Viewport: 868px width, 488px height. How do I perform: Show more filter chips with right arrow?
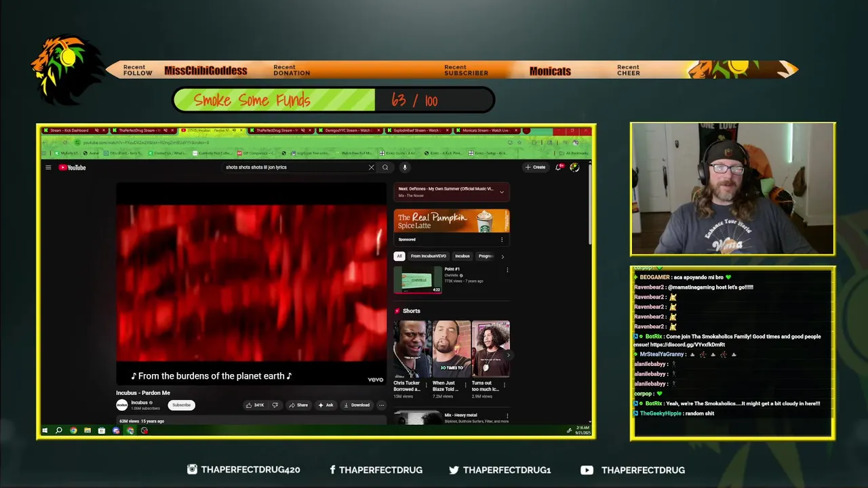tap(502, 256)
